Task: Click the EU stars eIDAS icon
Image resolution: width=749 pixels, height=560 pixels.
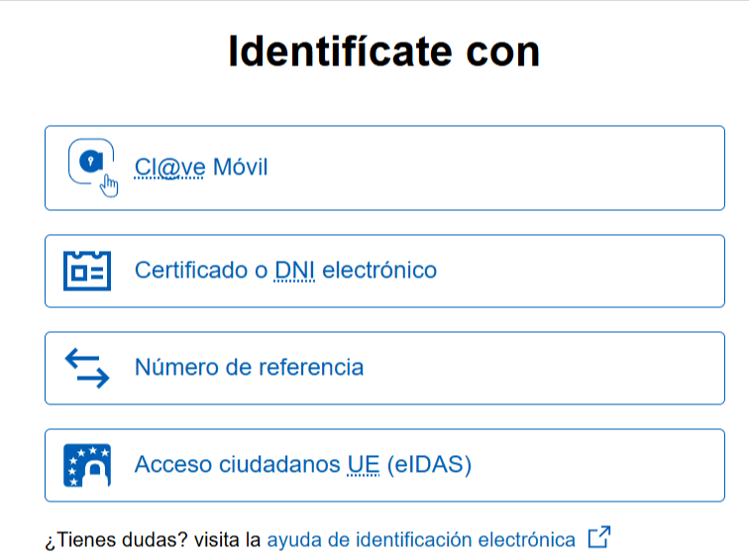Action: click(87, 465)
